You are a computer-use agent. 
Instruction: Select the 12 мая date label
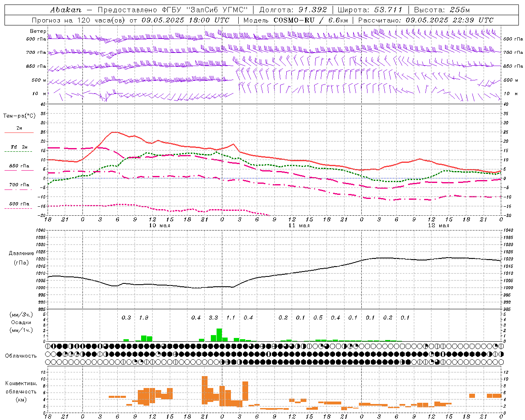[x=438, y=226]
